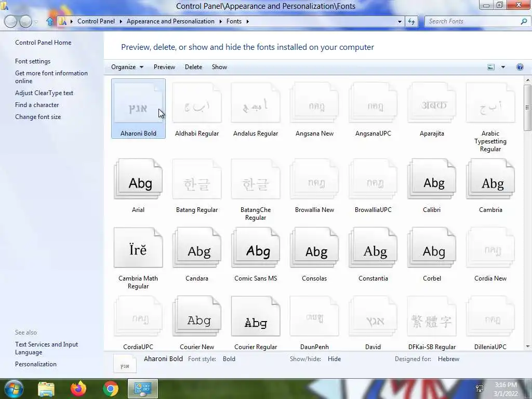Open Get more font information online

pos(51,77)
